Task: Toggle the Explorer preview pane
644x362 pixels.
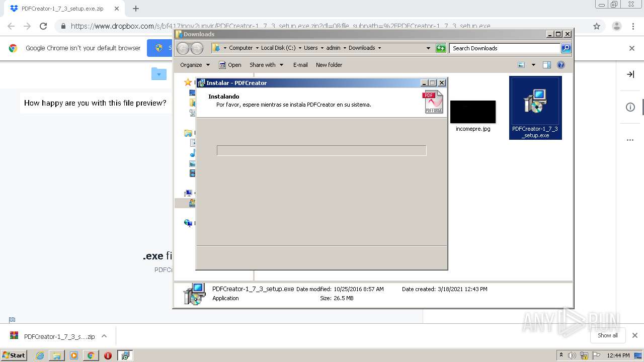Action: click(x=547, y=65)
